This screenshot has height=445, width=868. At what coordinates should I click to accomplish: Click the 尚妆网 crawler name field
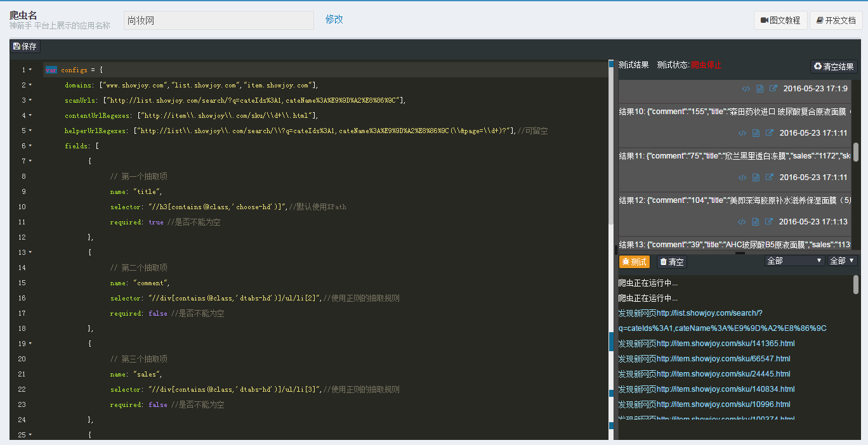point(218,20)
